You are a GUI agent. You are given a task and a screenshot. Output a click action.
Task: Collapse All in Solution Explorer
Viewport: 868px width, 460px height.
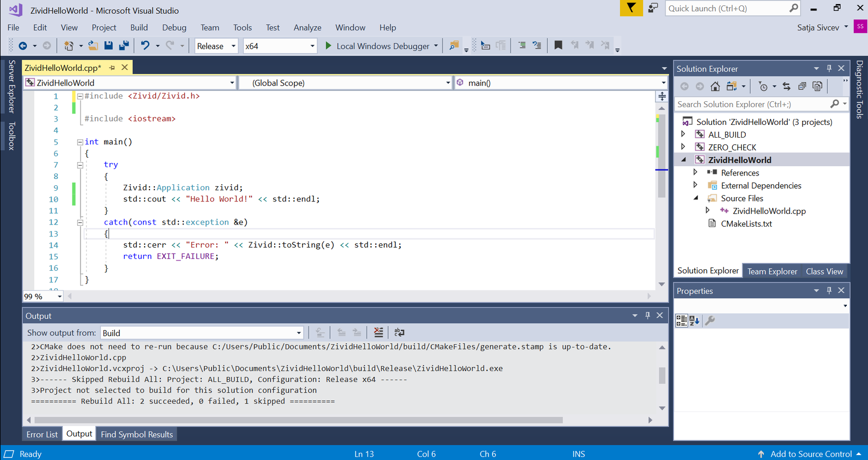click(x=802, y=86)
